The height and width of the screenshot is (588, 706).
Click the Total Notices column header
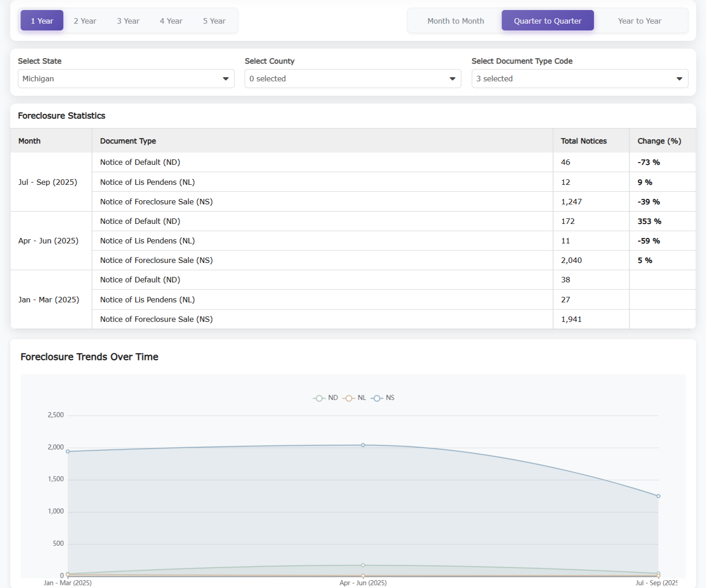583,141
